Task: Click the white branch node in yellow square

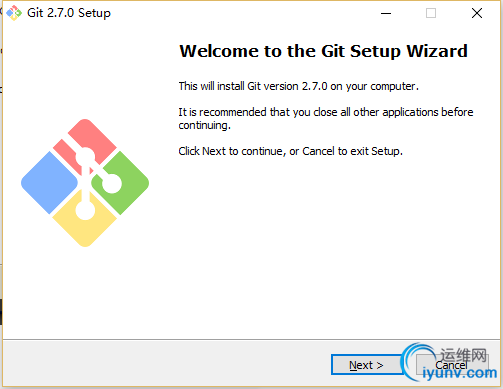Action: (85, 210)
